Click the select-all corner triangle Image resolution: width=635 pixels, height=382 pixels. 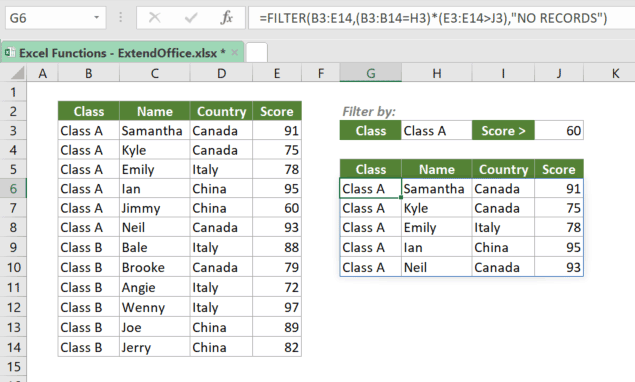[x=17, y=73]
